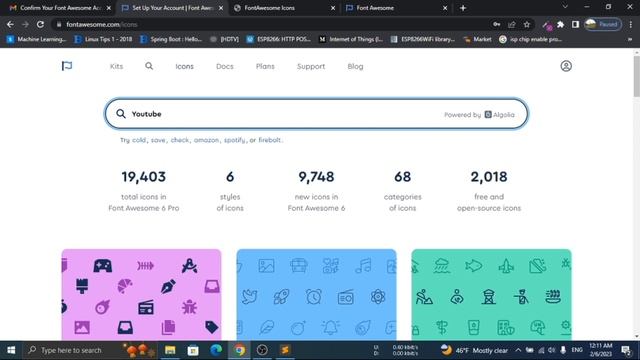Open the Icons navigation item
This screenshot has height=360, width=640.
184,66
